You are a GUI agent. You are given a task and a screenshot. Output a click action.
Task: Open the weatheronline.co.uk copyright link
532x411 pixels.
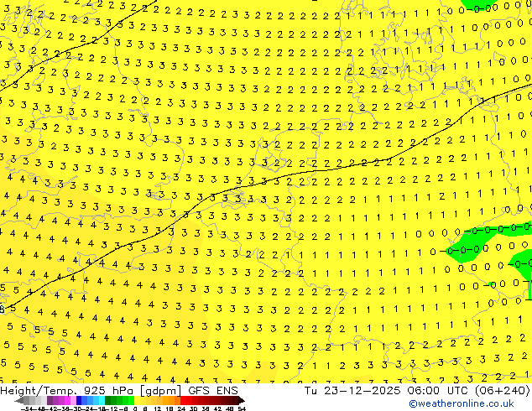pyautogui.click(x=462, y=404)
